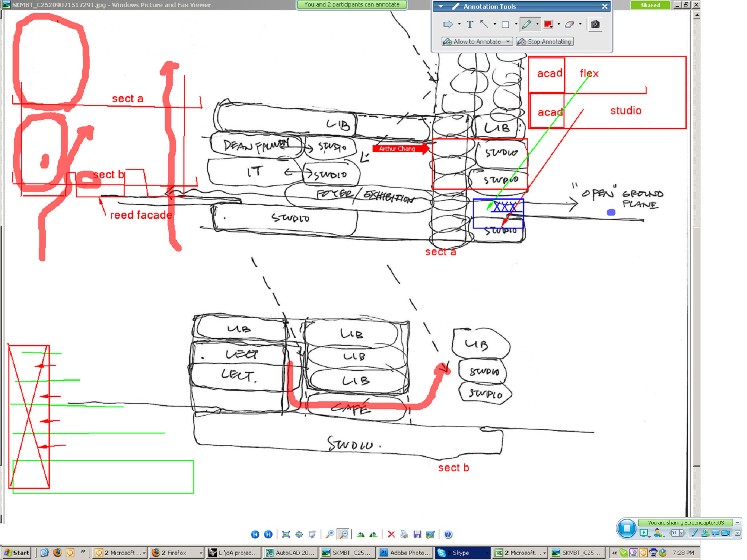Viewport: 747px width, 560px height.
Task: Click the Zoom Out magnifier
Action: 344,534
